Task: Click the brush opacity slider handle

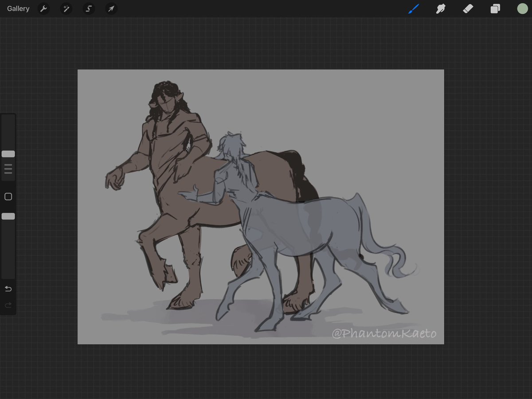Action: [8, 216]
